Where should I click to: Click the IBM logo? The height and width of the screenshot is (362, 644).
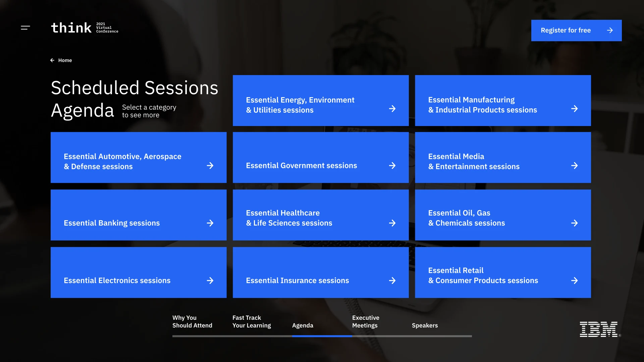click(x=600, y=329)
